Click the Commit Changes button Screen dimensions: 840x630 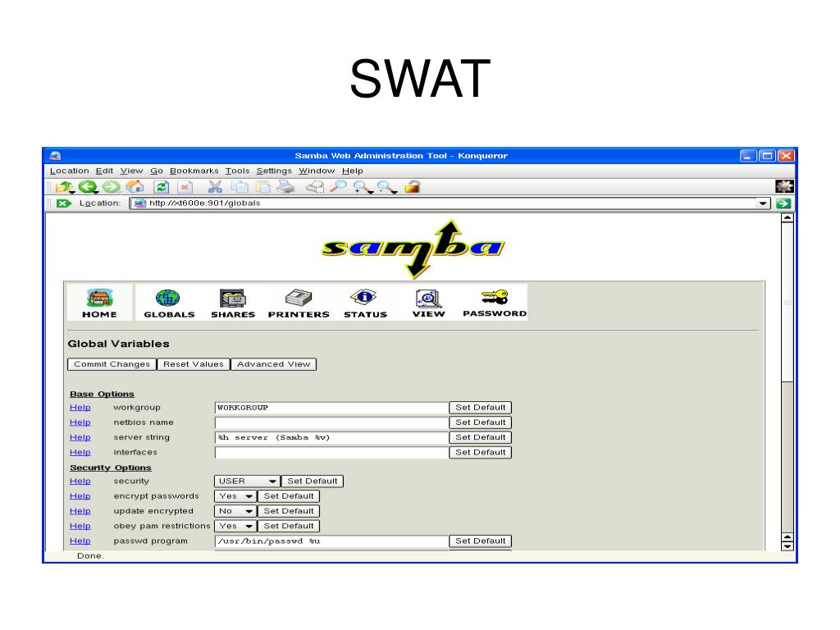tap(112, 364)
